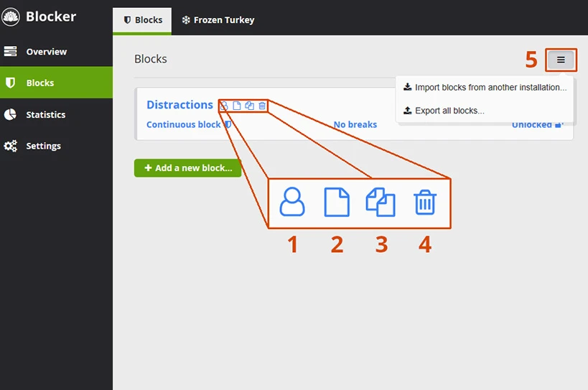
Task: Click small user icon beside Distractions
Action: pos(224,106)
